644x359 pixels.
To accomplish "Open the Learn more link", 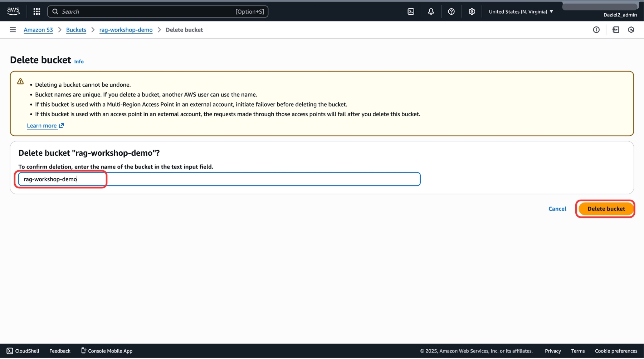I will (42, 126).
